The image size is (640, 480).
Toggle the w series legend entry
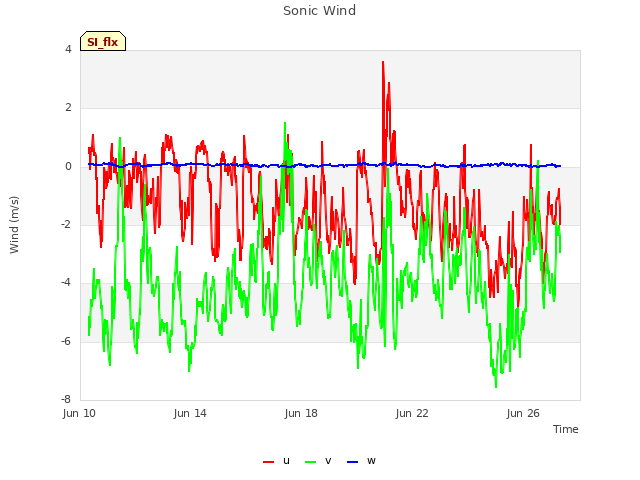pos(361,461)
